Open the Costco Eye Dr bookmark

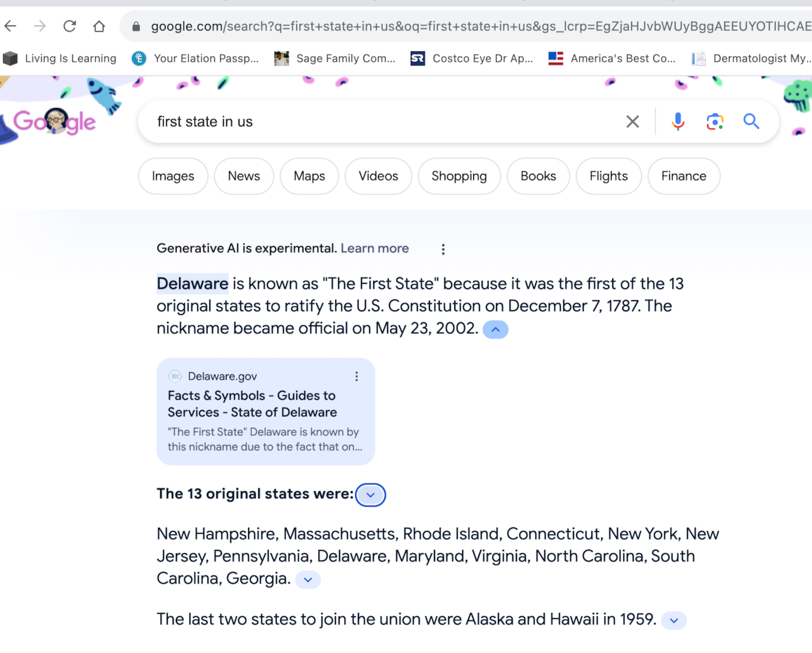coord(472,58)
